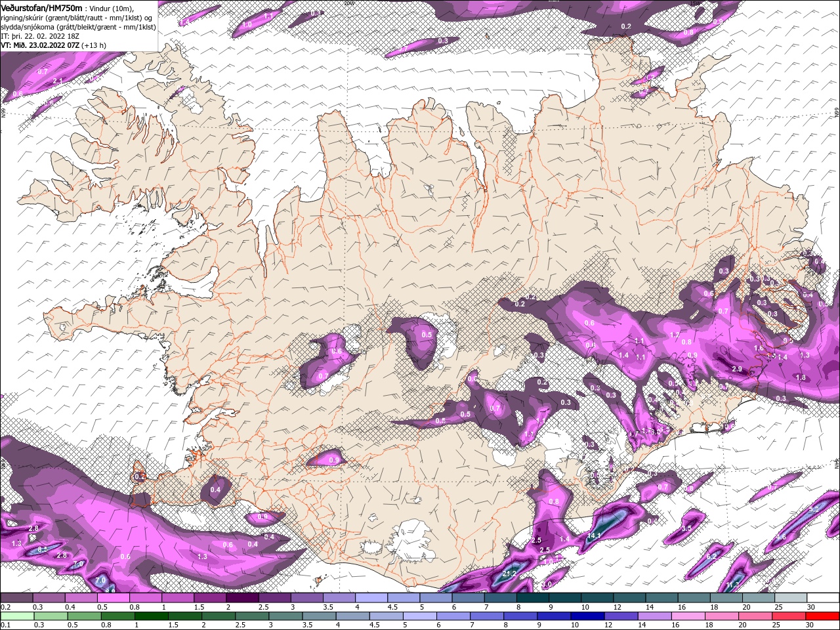Image resolution: width=840 pixels, height=630 pixels.
Task: Click the '20W' longitude label at the top
Action: 348,3
